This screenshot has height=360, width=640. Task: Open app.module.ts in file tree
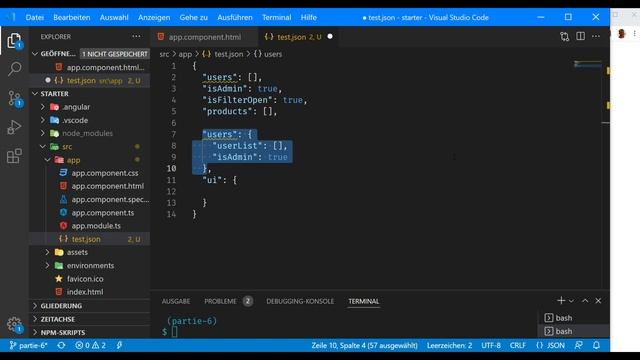96,226
